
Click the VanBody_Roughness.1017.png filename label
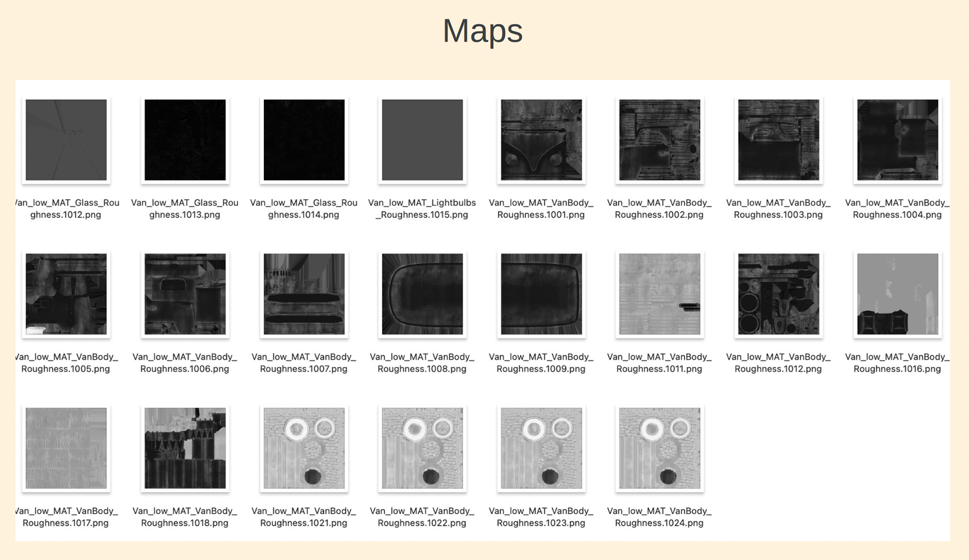[x=66, y=517]
